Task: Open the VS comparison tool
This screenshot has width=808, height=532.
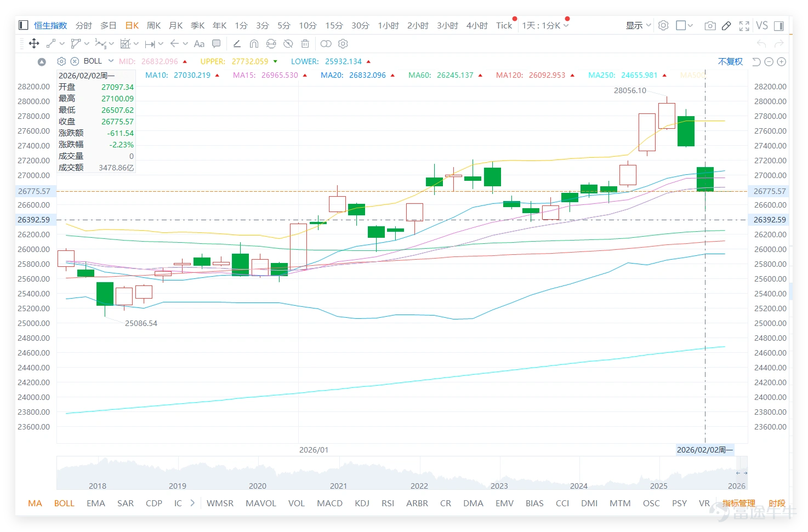Action: point(762,26)
